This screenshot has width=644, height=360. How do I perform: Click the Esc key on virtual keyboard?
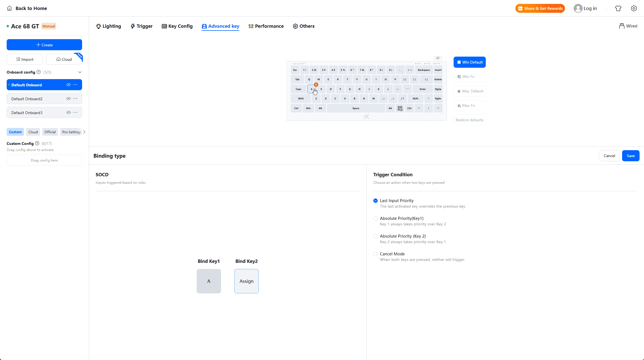pyautogui.click(x=295, y=70)
